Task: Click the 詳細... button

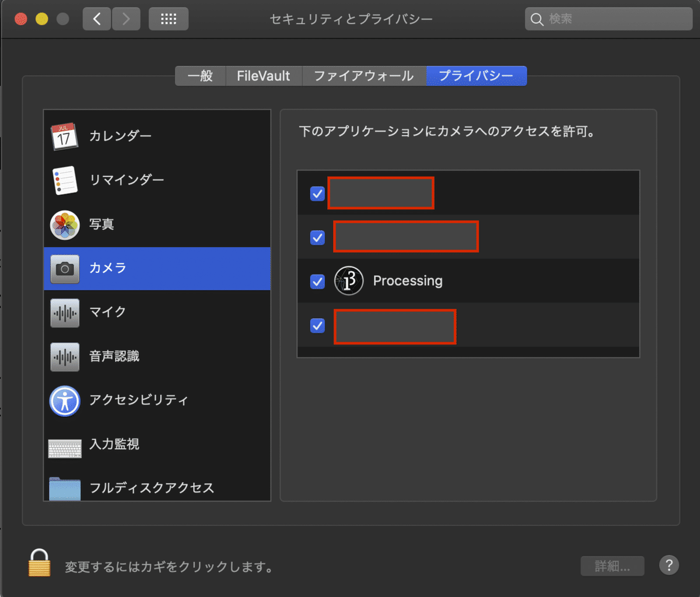Action: 612,566
